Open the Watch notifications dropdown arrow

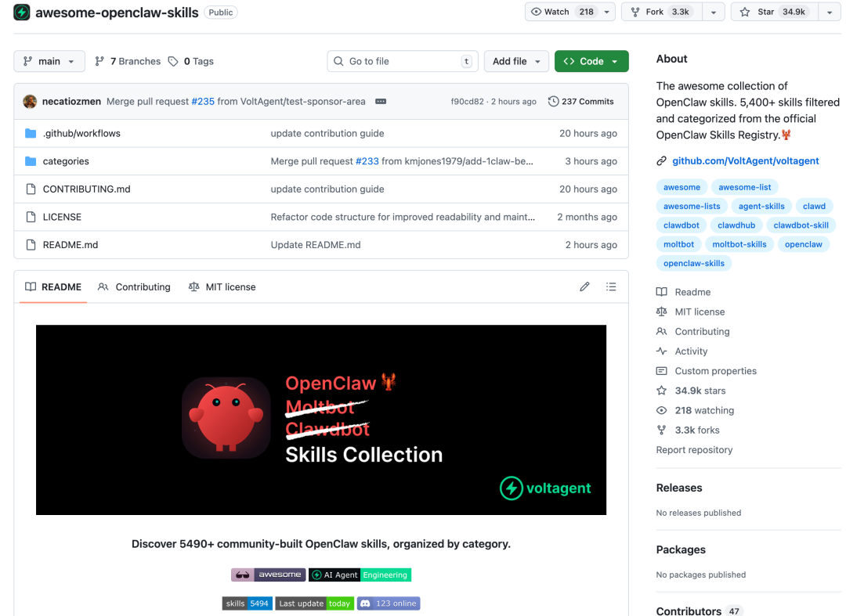[607, 12]
